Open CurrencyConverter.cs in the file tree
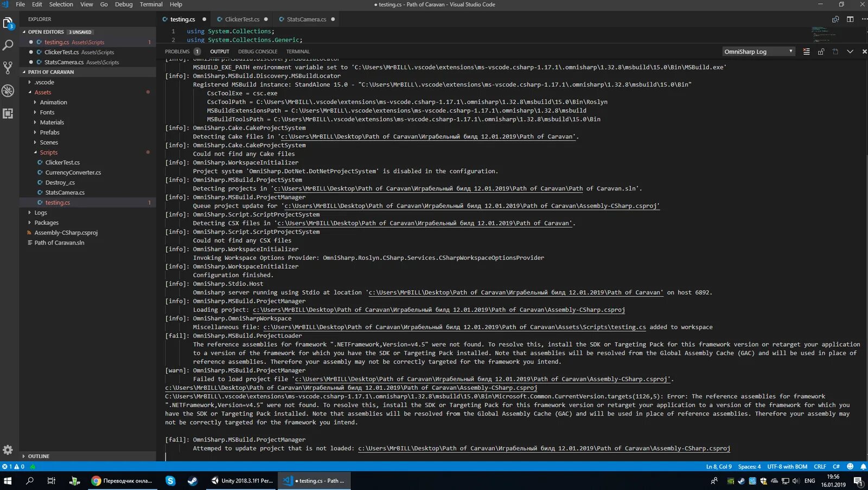 click(87, 173)
